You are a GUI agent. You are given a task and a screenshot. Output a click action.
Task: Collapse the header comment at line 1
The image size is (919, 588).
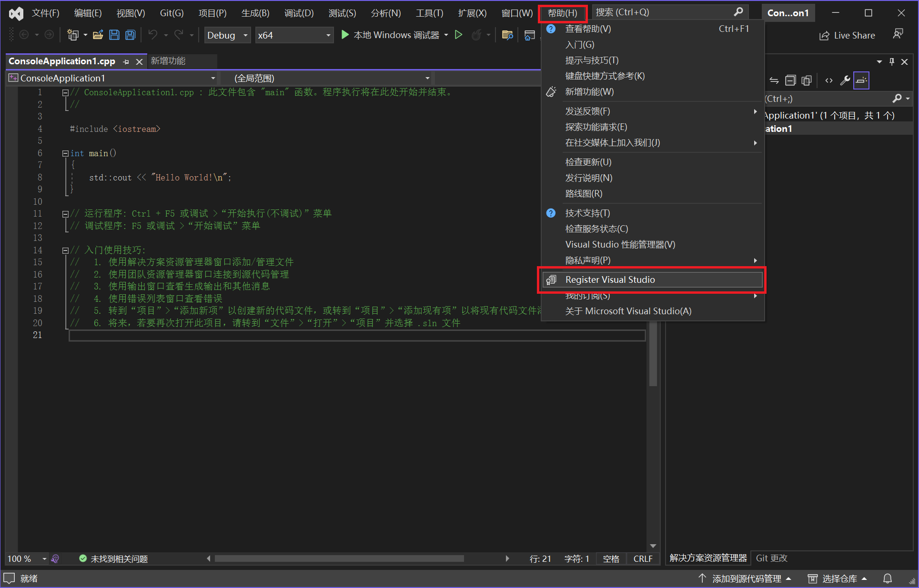click(65, 93)
